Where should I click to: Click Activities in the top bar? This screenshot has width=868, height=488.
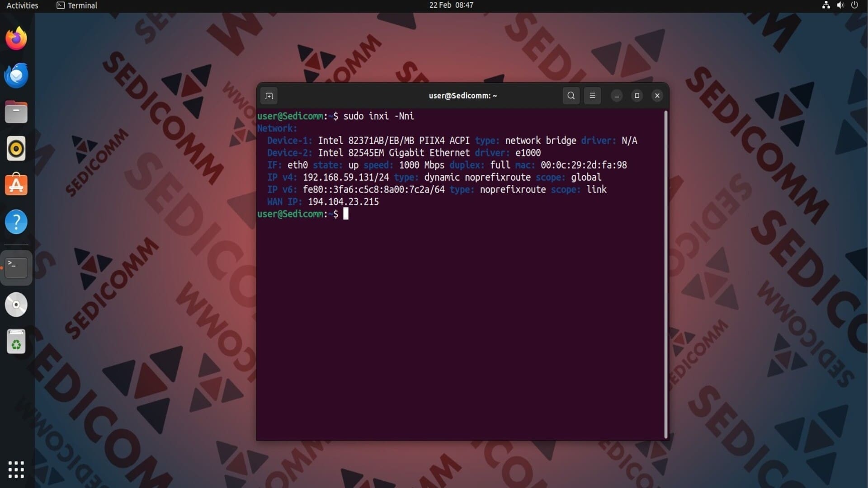(x=22, y=5)
